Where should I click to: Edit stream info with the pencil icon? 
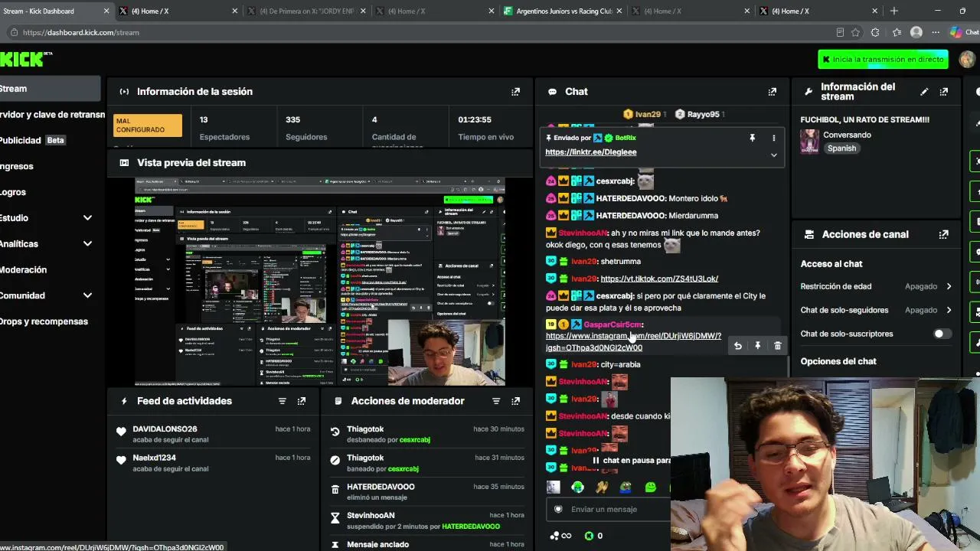pyautogui.click(x=924, y=92)
